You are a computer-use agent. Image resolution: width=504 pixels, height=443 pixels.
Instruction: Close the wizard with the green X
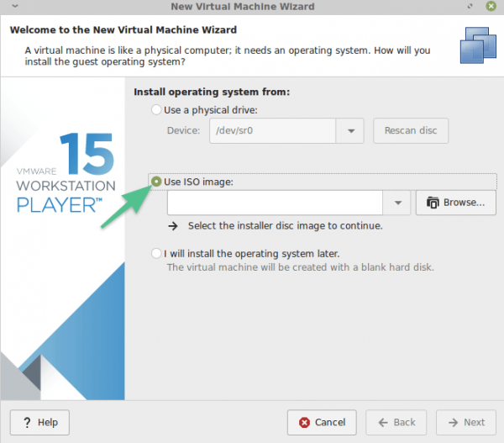click(491, 6)
